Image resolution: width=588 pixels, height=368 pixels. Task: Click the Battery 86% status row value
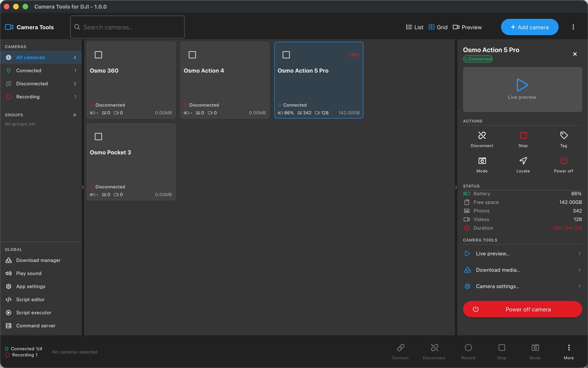click(x=576, y=194)
